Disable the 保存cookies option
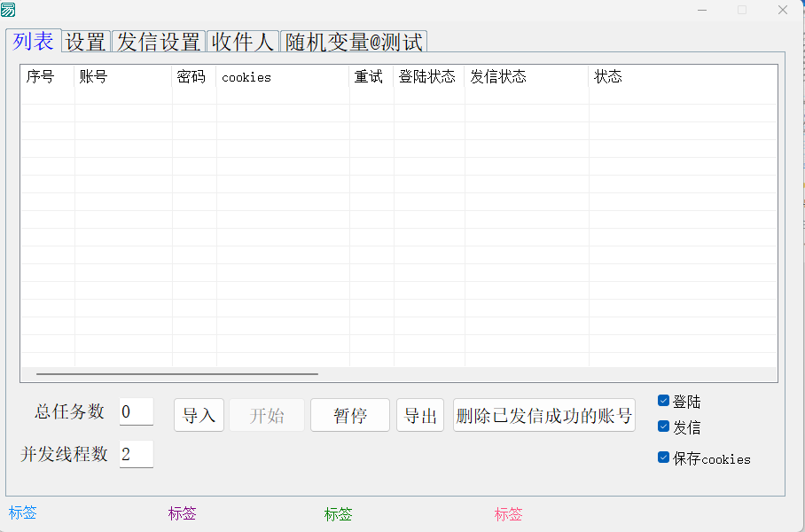 tap(663, 458)
